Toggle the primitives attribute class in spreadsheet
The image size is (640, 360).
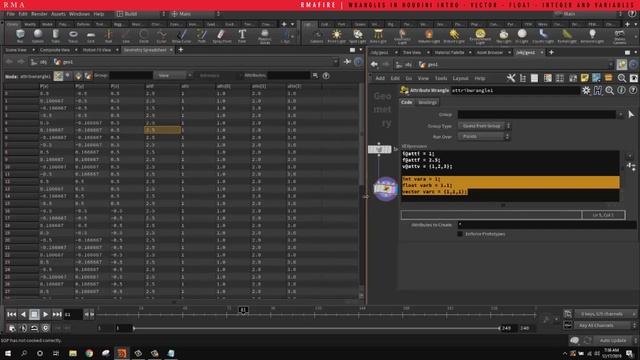(x=78, y=76)
